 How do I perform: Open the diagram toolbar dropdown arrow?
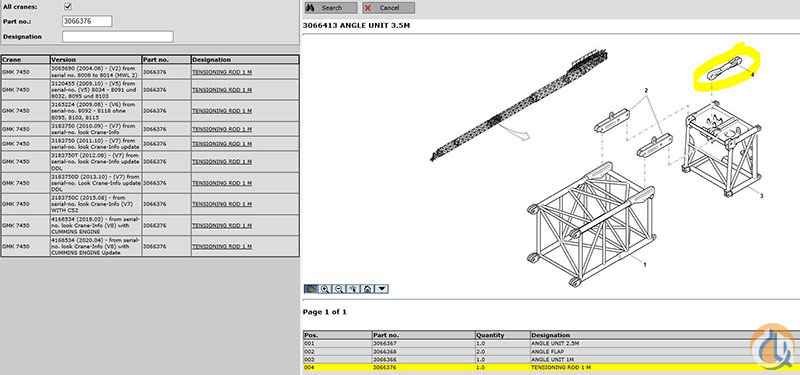click(381, 289)
